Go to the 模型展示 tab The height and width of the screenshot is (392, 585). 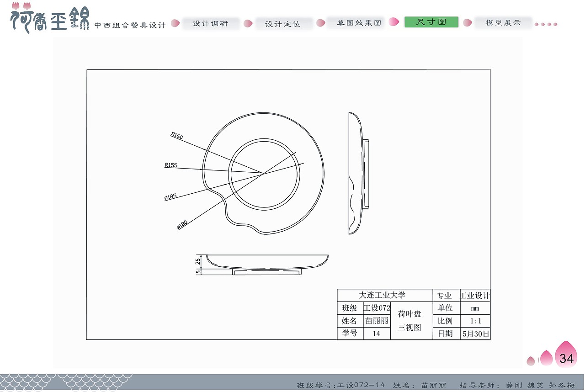pos(503,22)
